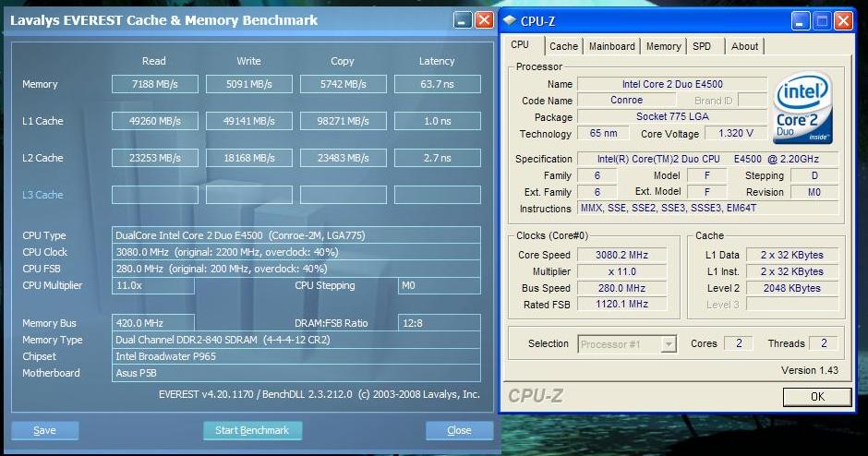Viewport: 868px width, 456px height.
Task: Select the Memory Copy value 5742 MB/s
Action: pyautogui.click(x=344, y=84)
